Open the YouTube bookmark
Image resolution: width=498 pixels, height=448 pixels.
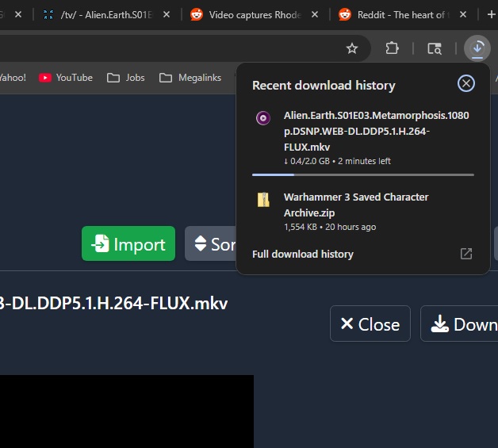pos(66,78)
